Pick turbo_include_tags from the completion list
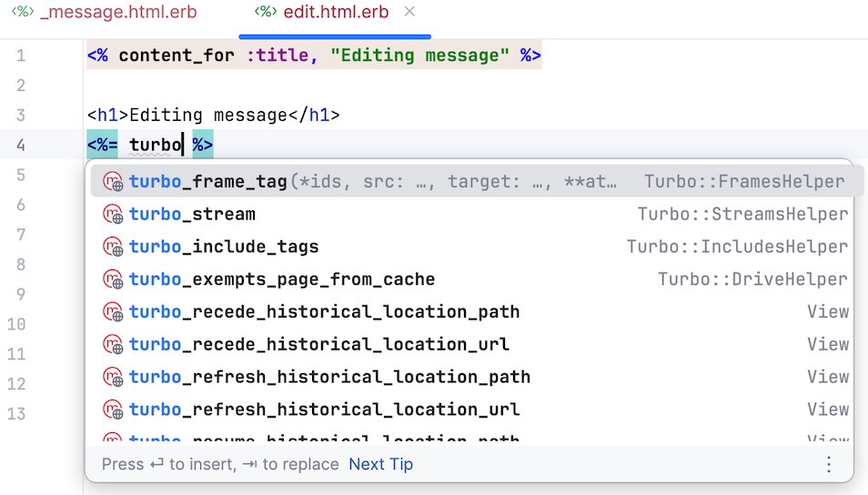868x495 pixels. tap(471, 247)
